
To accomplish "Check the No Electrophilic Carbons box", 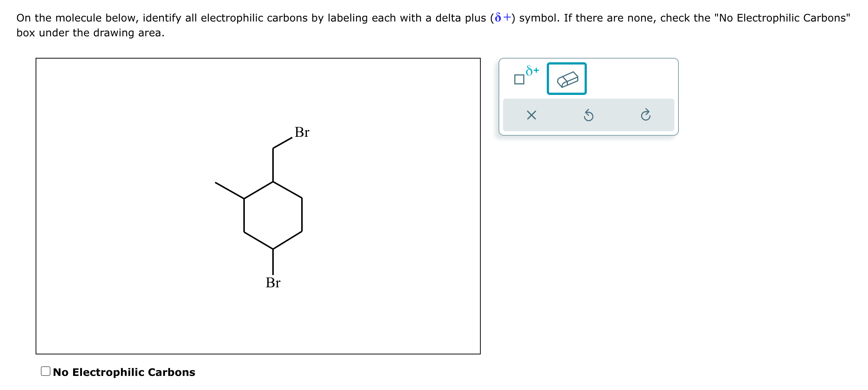I will click(x=46, y=370).
